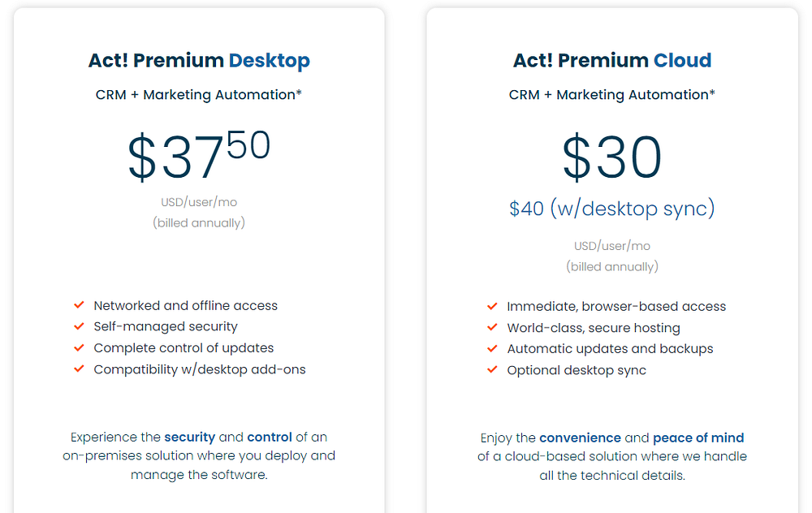Screen dimensions: 812x513
Task: Click Cloud card's "CRM + Marketing Automation*" subtitle
Action: tap(612, 95)
